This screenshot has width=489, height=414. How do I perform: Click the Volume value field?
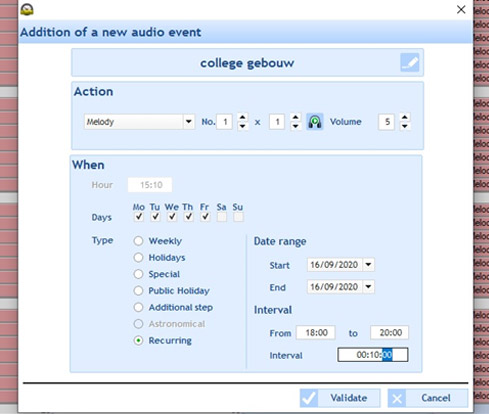(386, 122)
